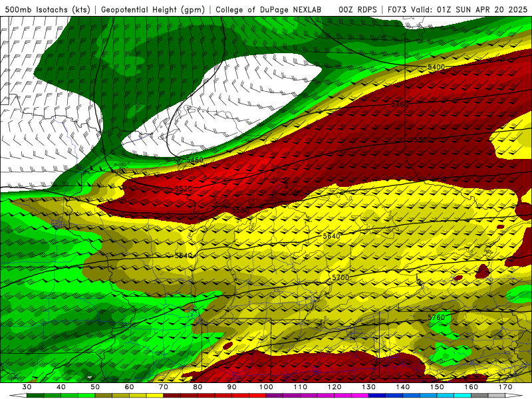The image size is (532, 399).
Task: Click the 5580 height contour label
Action: 240,210
